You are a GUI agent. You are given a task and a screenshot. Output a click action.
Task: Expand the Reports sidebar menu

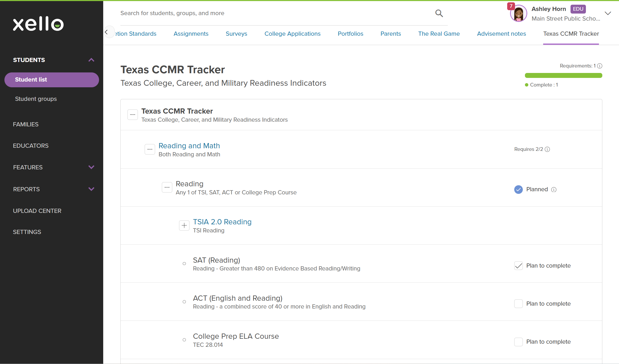tap(91, 189)
